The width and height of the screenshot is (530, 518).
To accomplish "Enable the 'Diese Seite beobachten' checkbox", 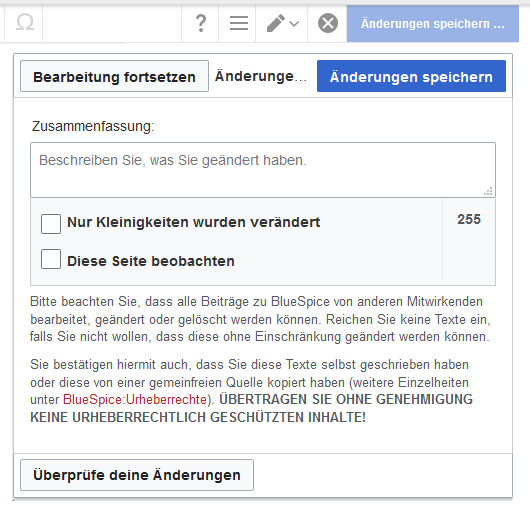I will click(x=51, y=259).
